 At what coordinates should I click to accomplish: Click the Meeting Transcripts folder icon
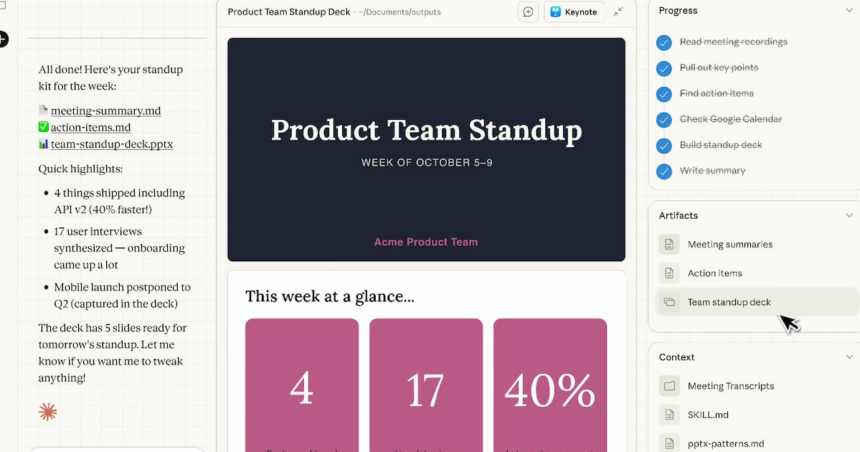(669, 386)
